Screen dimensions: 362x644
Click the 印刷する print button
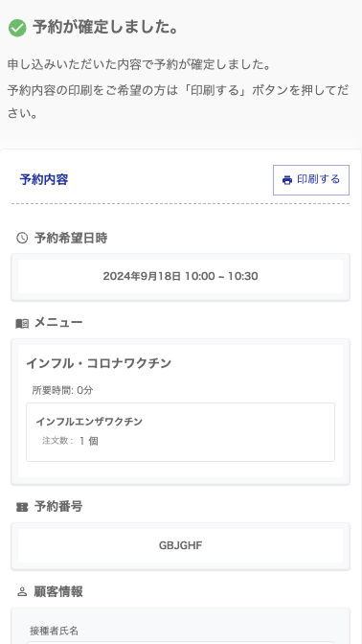[x=311, y=180]
